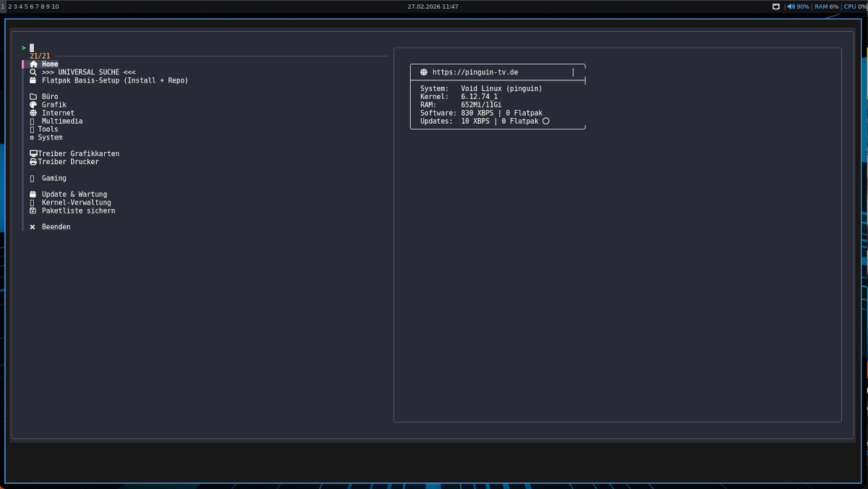
Task: Click the printer icon for Treiber Drucker
Action: coord(33,161)
